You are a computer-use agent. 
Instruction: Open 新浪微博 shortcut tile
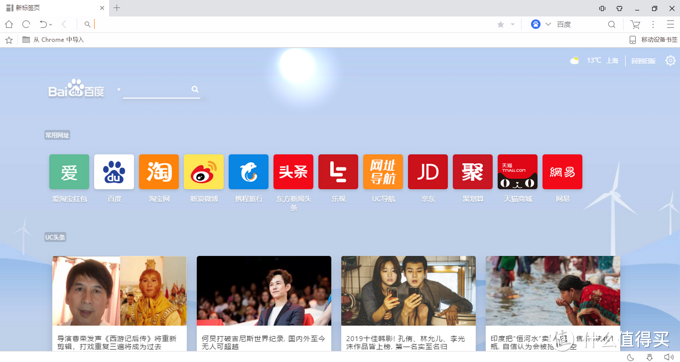[204, 172]
